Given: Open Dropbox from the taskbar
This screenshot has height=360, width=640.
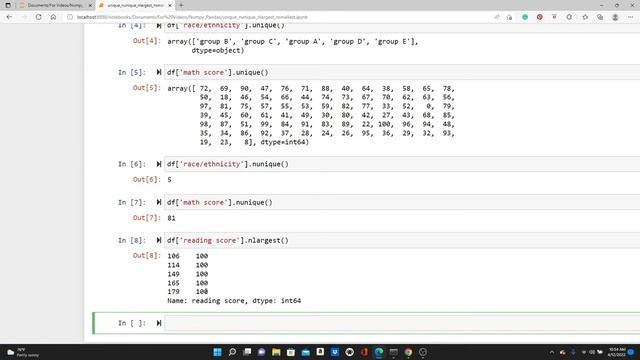Looking at the screenshot, I should point(335,352).
